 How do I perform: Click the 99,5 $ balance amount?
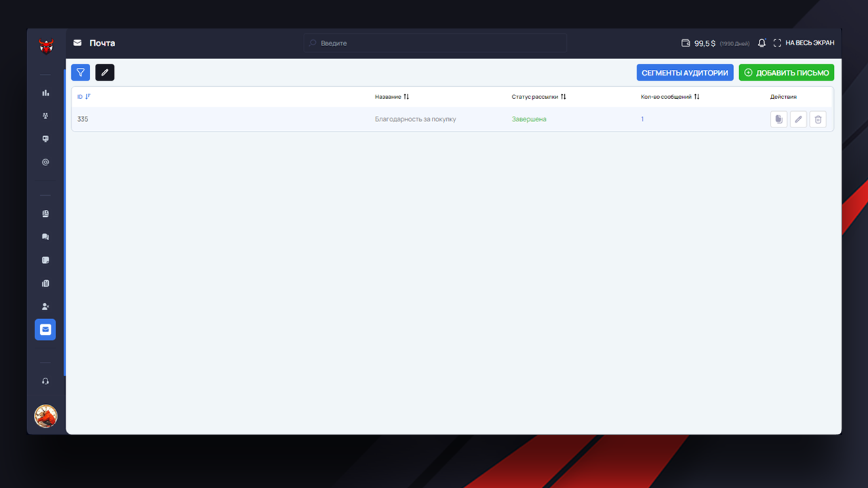pyautogui.click(x=705, y=43)
